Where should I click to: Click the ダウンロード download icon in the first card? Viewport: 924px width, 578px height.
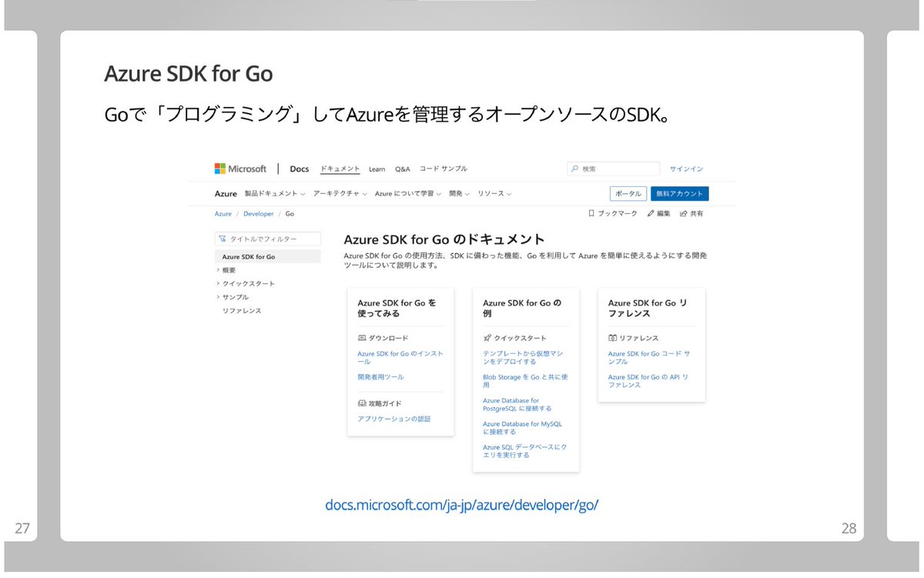[361, 339]
